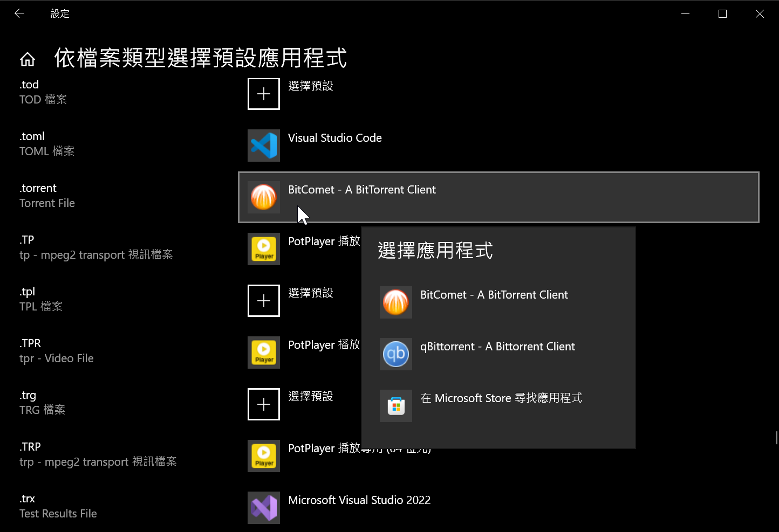
Task: Click 選擇預設 label for .tpl
Action: (x=311, y=293)
